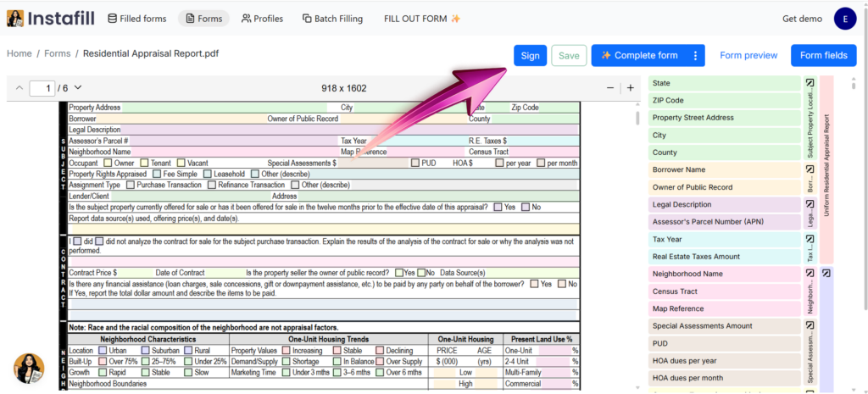The height and width of the screenshot is (394, 868).
Task: Select Map Reference in the field list
Action: coord(724,308)
